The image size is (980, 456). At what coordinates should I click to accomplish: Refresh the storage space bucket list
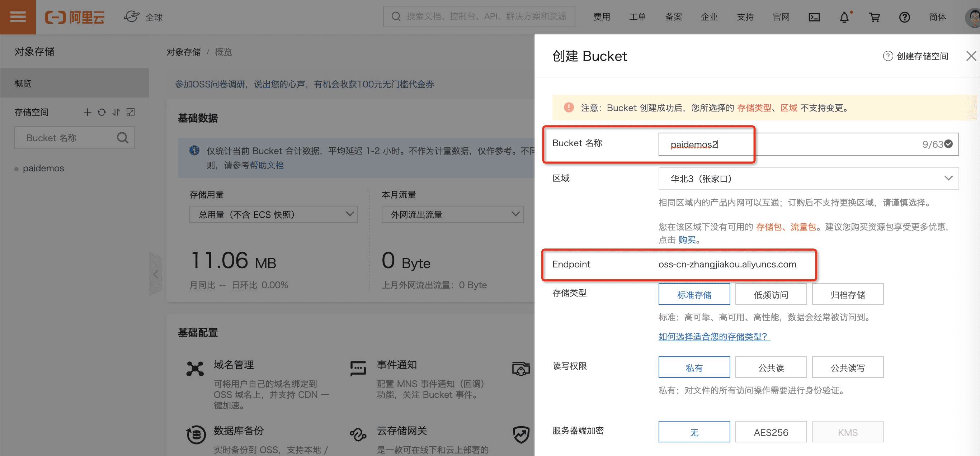[102, 112]
